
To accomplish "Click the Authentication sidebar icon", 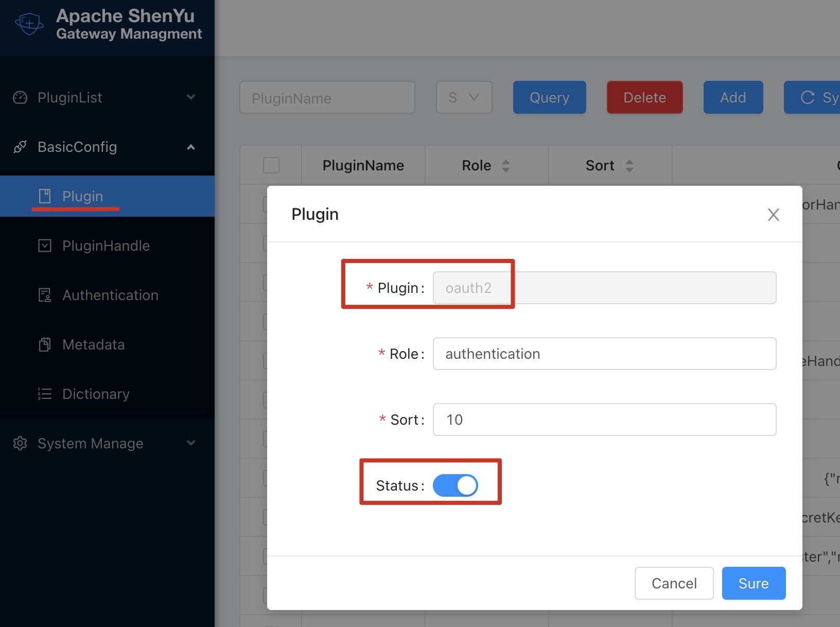I will pyautogui.click(x=45, y=295).
